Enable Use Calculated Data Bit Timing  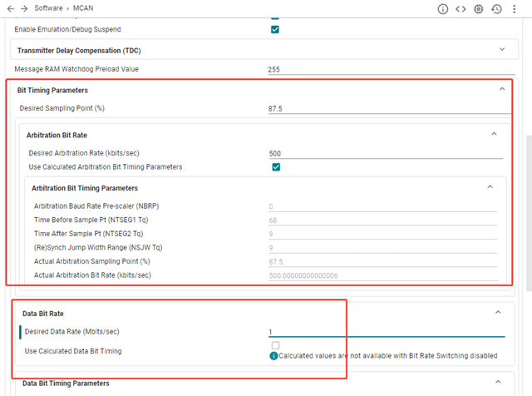275,345
